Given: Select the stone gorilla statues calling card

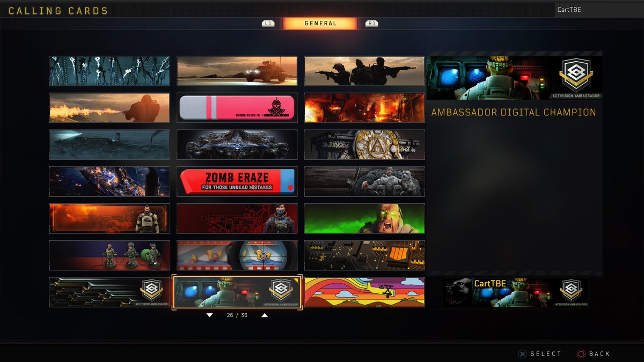Looking at the screenshot, I should 365,182.
